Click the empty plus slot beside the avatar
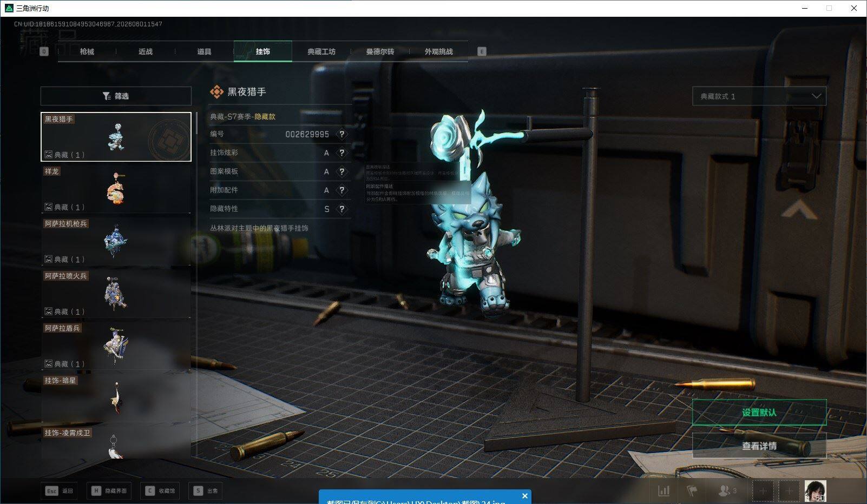 click(x=789, y=491)
